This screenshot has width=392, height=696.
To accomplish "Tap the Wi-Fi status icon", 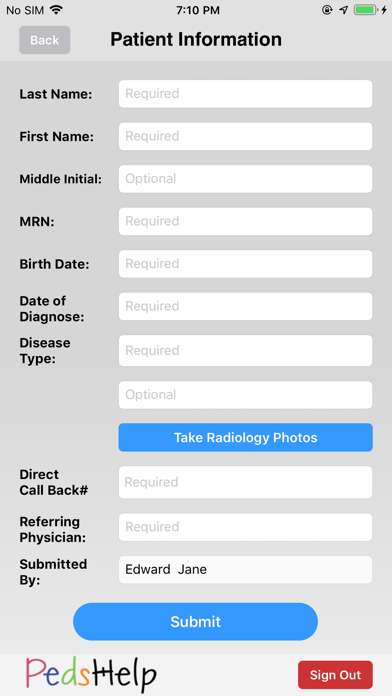I will 56,10.
